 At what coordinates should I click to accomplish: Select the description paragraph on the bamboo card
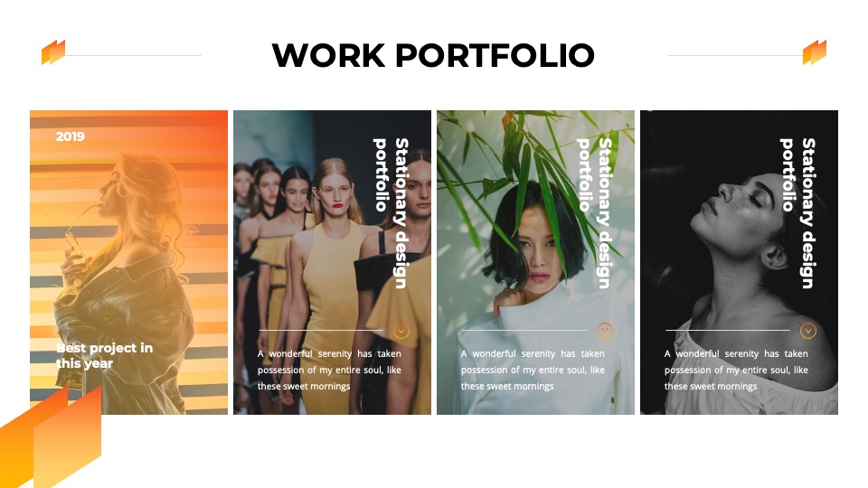pyautogui.click(x=533, y=370)
